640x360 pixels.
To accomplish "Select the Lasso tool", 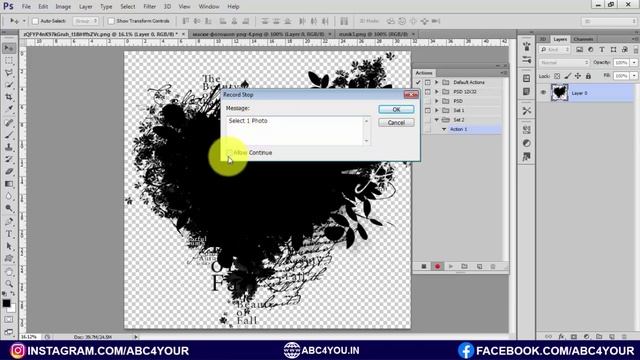I will [9, 73].
